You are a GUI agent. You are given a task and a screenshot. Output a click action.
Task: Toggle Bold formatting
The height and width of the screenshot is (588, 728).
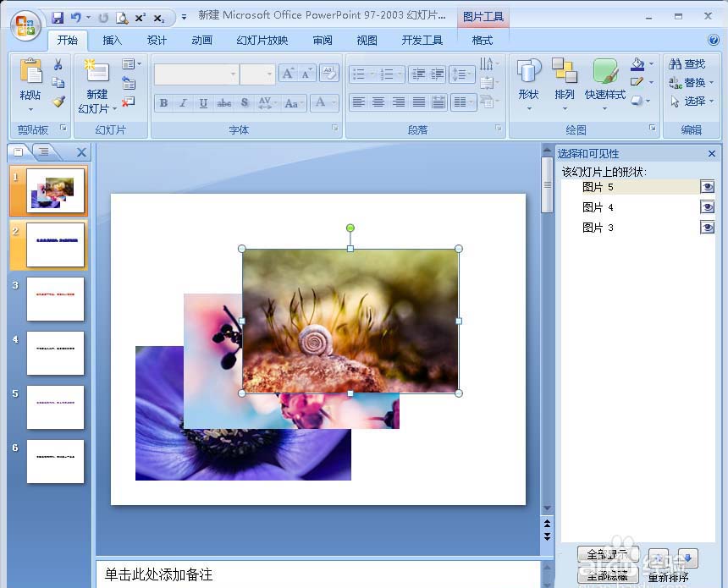pos(163,102)
